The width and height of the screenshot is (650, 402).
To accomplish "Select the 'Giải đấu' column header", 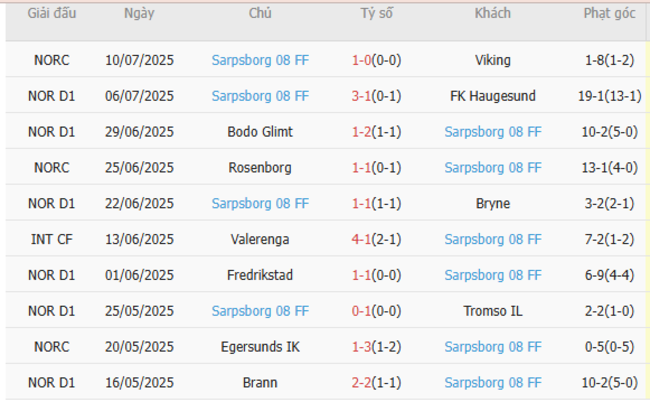I will click(52, 14).
